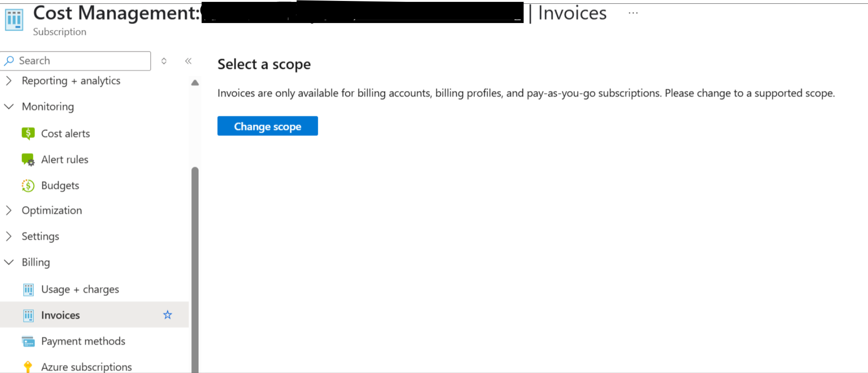Click the search magnifier icon
This screenshot has width=868, height=373.
tap(9, 61)
